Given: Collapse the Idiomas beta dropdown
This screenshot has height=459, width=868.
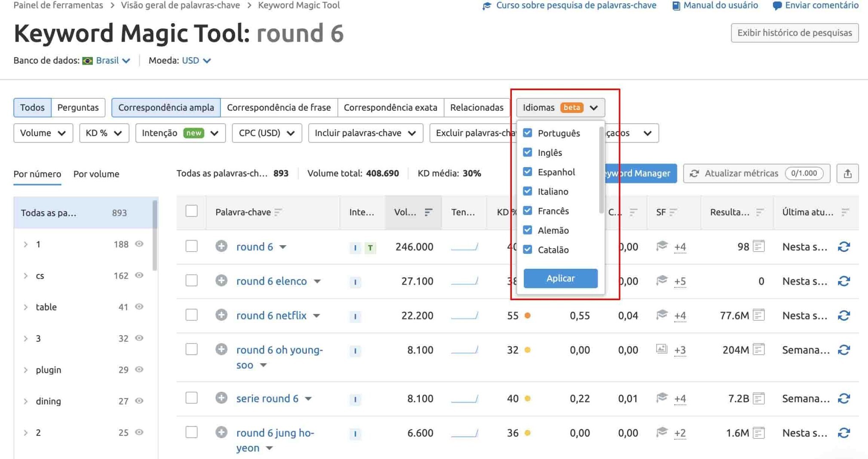Looking at the screenshot, I should (x=560, y=107).
